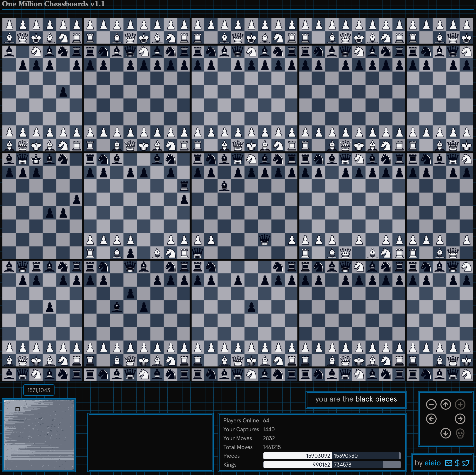Click the dollar sign donate icon
The width and height of the screenshot is (476, 475).
(x=457, y=463)
